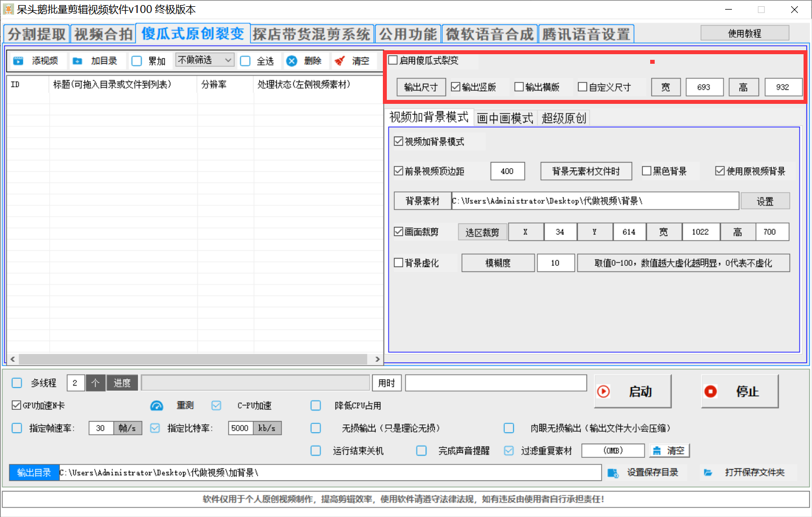This screenshot has width=812, height=517.
Task: Enable the 降低CPU占用 checkbox
Action: click(x=316, y=405)
